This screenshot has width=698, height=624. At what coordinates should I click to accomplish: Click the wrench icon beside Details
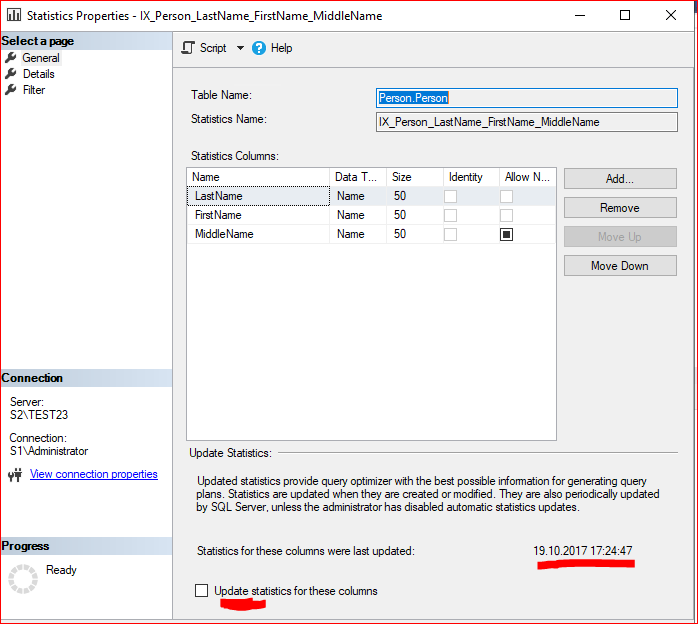point(11,74)
